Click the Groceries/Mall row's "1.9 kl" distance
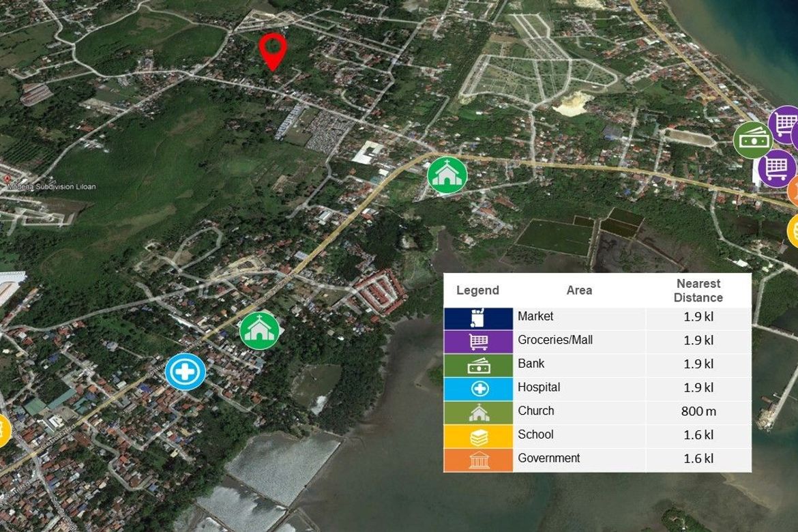The image size is (798, 532). [698, 340]
